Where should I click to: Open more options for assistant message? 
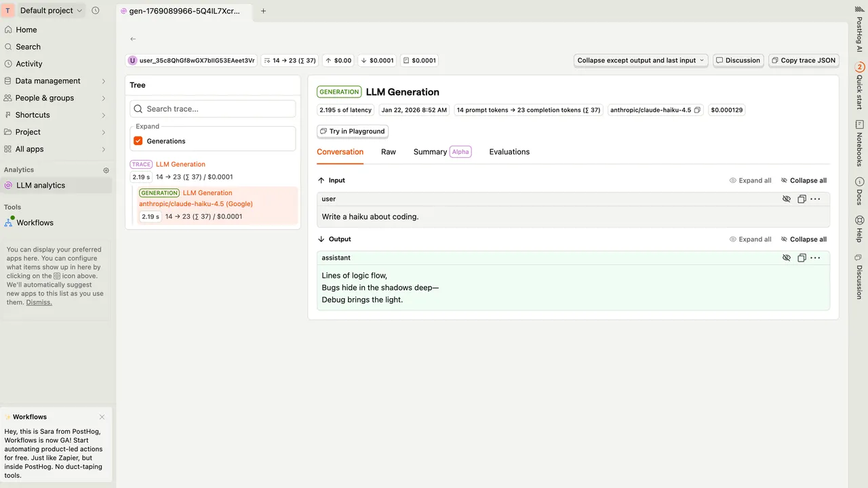point(816,258)
